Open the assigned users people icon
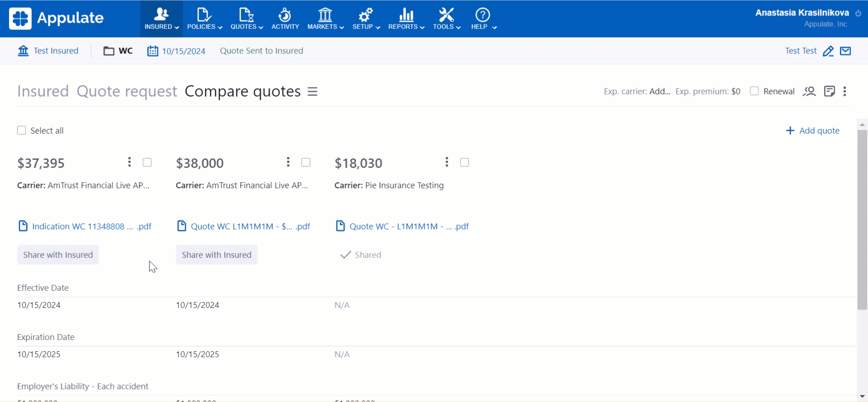Screen dimensions: 868x402 click(x=809, y=91)
